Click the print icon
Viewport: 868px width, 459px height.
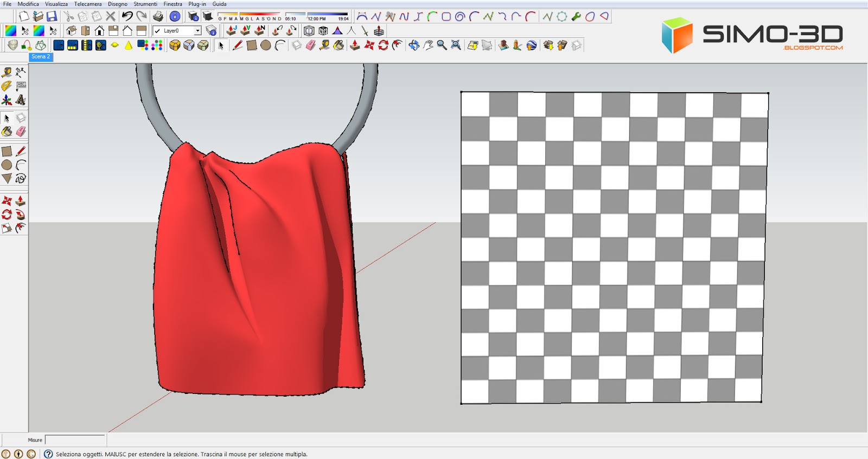click(x=158, y=16)
